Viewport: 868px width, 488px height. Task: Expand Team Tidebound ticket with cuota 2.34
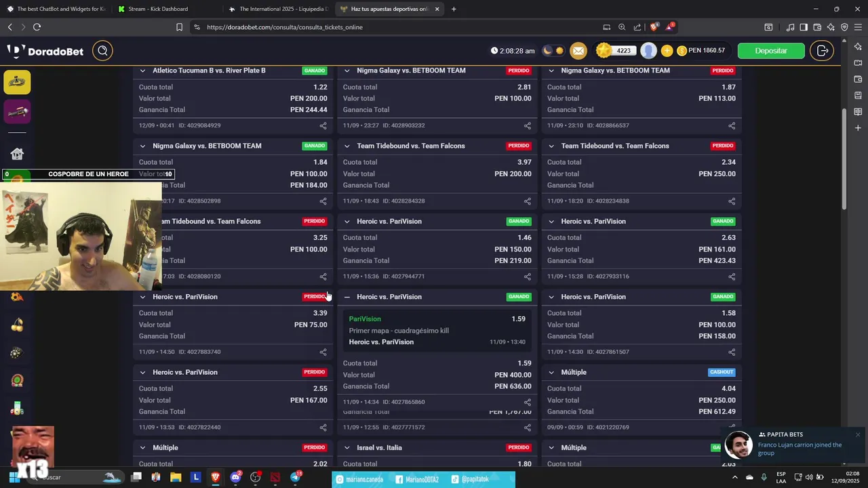[x=551, y=146]
